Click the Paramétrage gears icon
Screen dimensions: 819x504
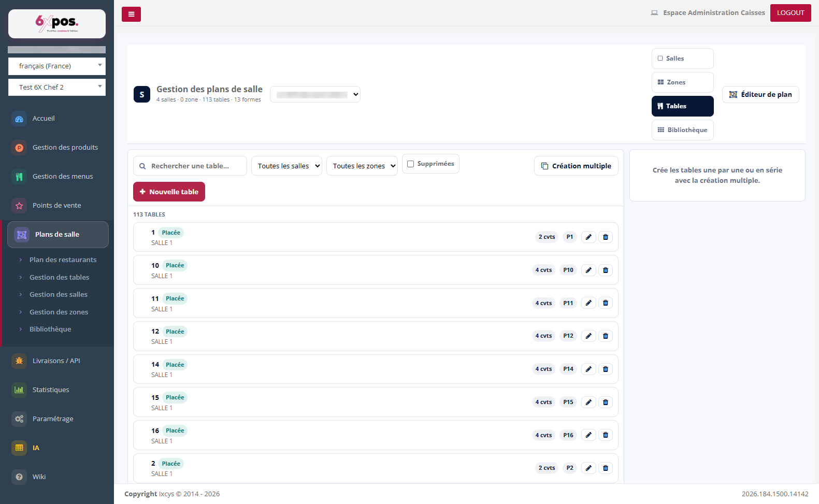coord(19,419)
